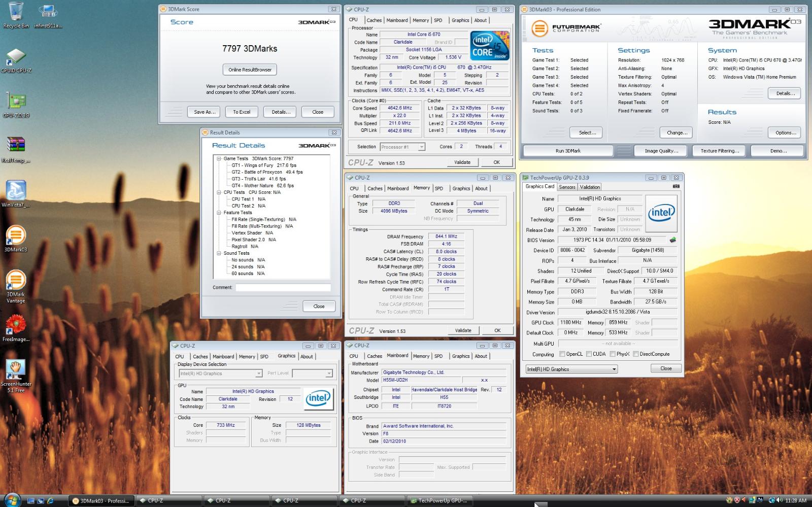This screenshot has width=812, height=507.
Task: Select GT1 - Wings of Fury result row
Action: click(x=264, y=165)
